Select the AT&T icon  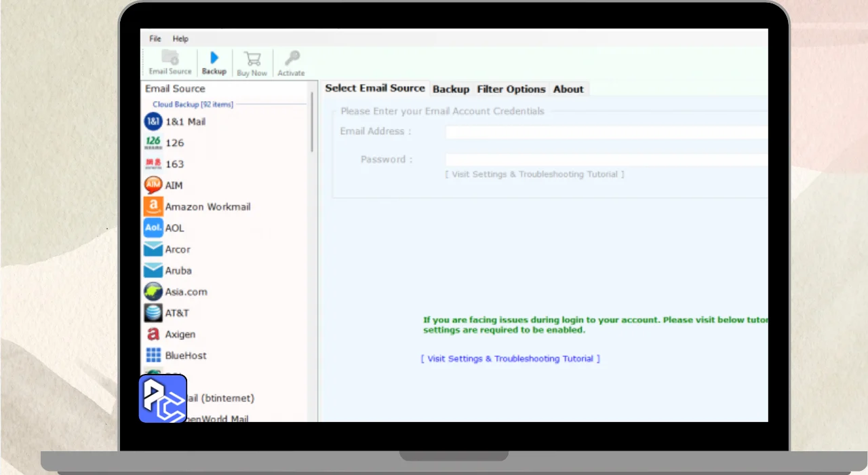(x=153, y=313)
